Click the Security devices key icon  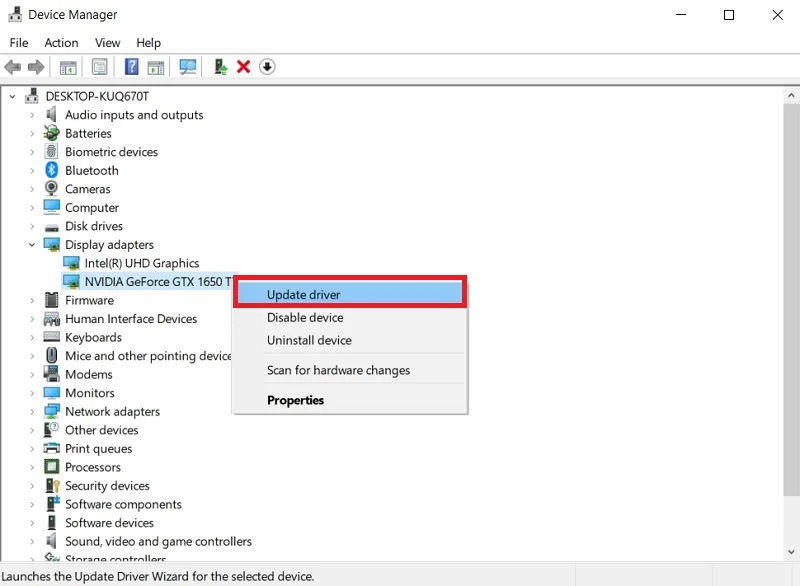point(52,486)
